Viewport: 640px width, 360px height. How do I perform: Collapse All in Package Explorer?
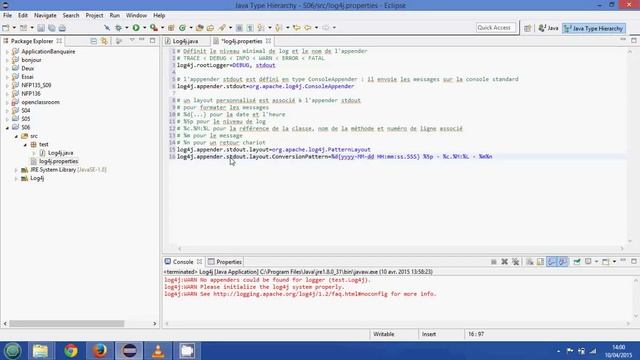click(x=93, y=41)
